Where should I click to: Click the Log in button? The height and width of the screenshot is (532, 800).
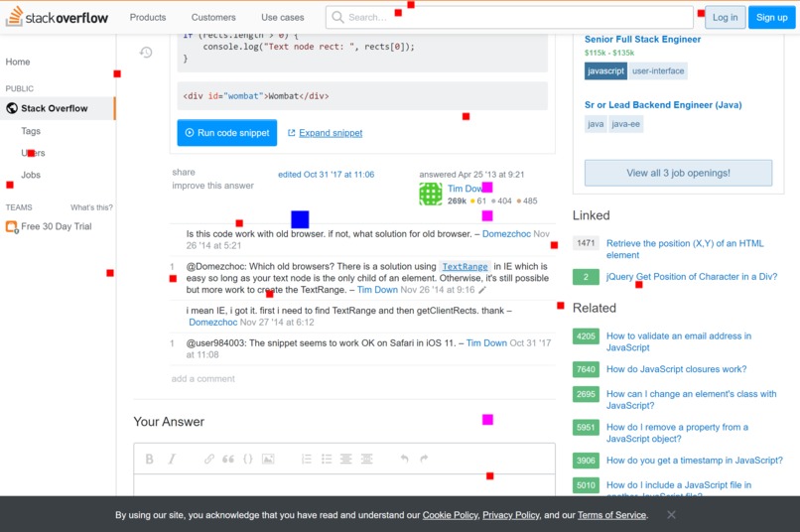tap(725, 17)
